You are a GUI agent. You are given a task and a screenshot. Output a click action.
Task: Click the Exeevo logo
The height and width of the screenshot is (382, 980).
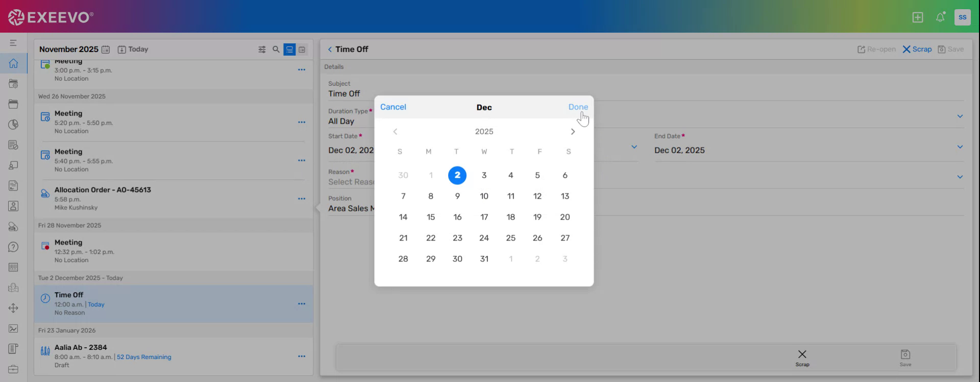coord(51,17)
